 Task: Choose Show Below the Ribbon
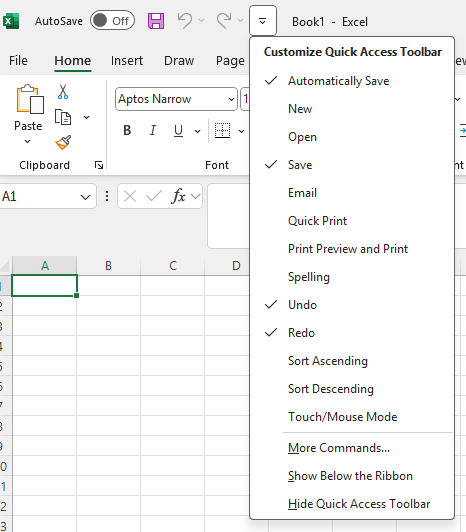click(352, 476)
